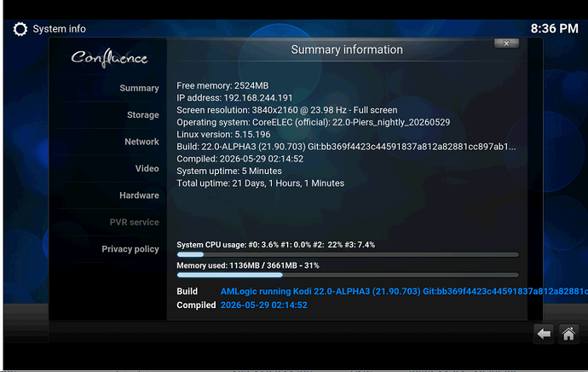Click the 8:36 PM clock

[554, 28]
